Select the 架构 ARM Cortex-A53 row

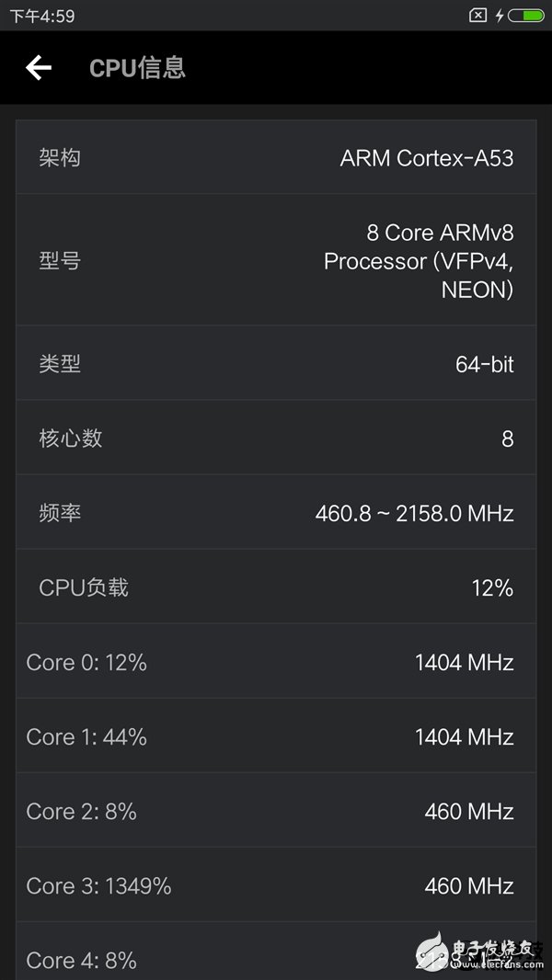point(276,157)
